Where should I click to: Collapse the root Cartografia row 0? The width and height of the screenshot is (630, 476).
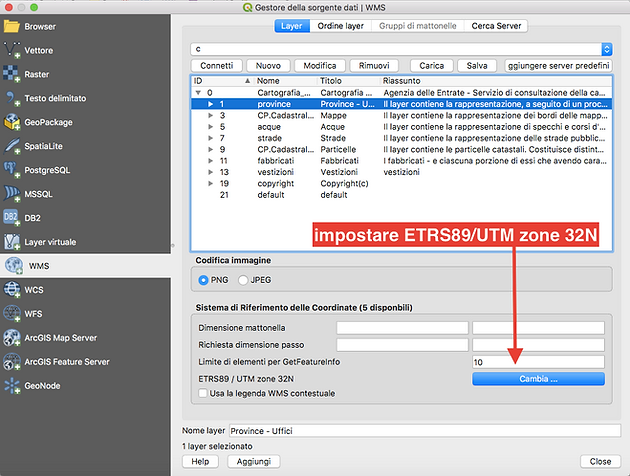198,93
